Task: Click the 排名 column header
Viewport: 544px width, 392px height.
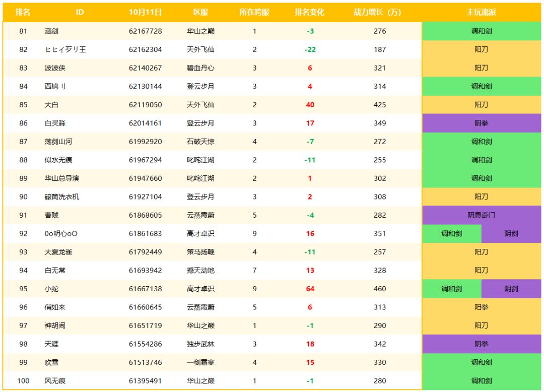Action: tap(23, 12)
